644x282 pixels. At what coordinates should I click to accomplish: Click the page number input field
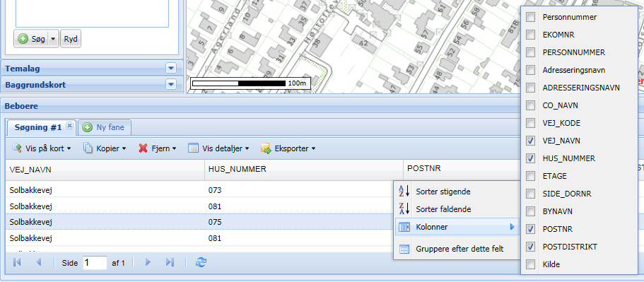[x=95, y=263]
